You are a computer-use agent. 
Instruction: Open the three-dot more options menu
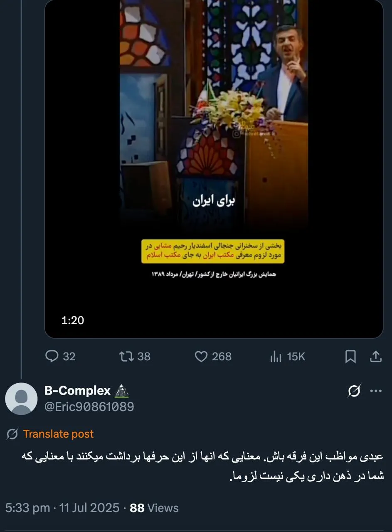376,391
